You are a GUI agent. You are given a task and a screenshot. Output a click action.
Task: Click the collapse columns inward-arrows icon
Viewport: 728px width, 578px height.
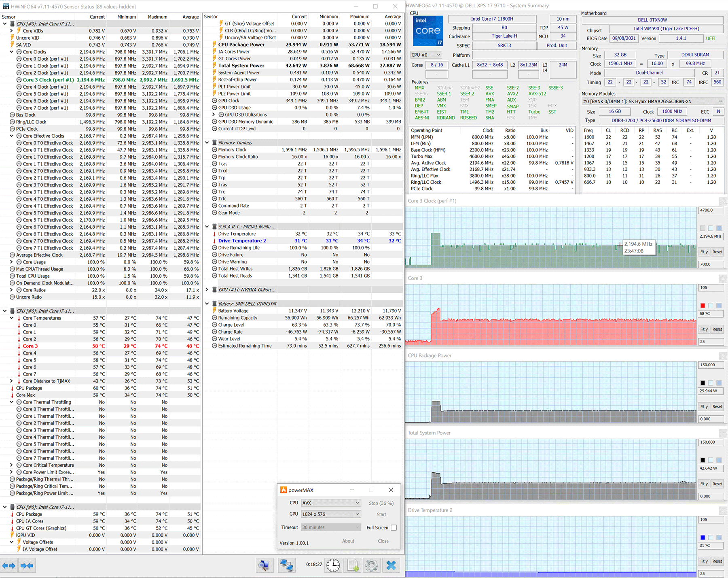[27, 565]
